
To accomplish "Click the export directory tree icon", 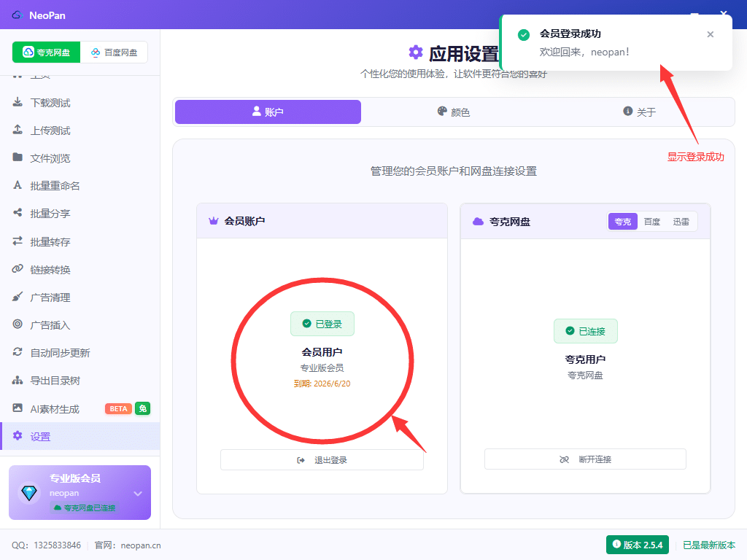I will pyautogui.click(x=18, y=380).
